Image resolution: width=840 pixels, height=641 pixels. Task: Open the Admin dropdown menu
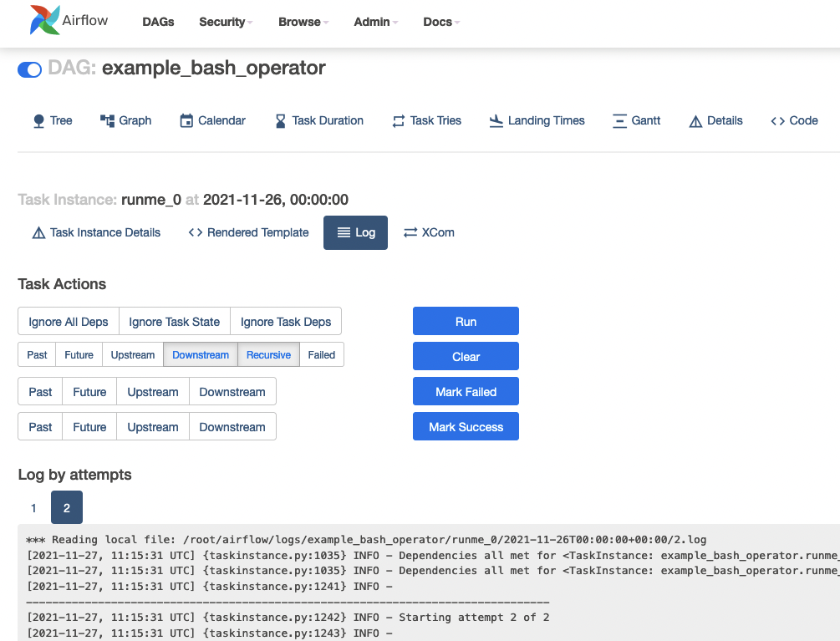click(375, 22)
